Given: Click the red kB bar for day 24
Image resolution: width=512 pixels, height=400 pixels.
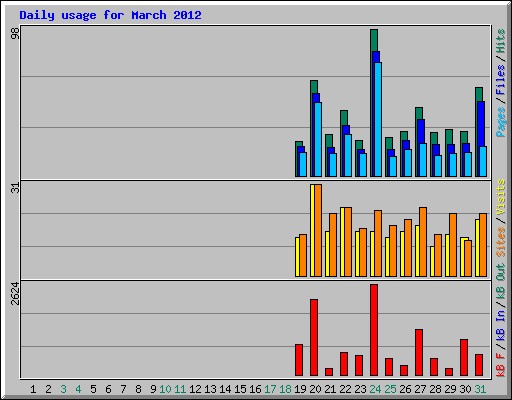Looking at the screenshot, I should pyautogui.click(x=374, y=330).
